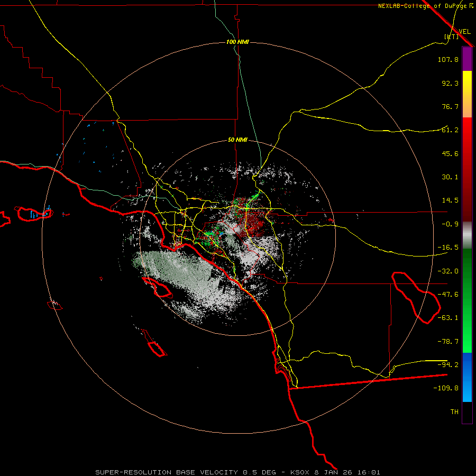Select the 92.3 velocity scale value
Viewport: 476px width, 476px height.
(x=450, y=83)
